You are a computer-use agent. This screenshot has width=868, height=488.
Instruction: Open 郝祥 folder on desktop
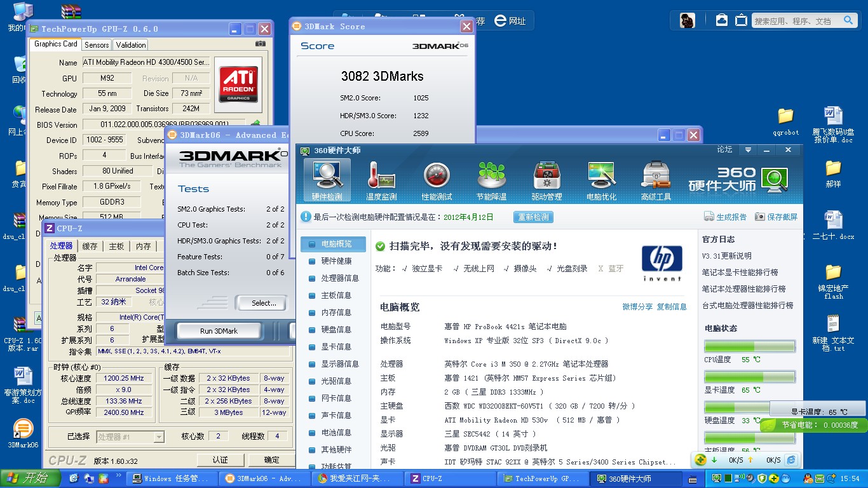833,173
